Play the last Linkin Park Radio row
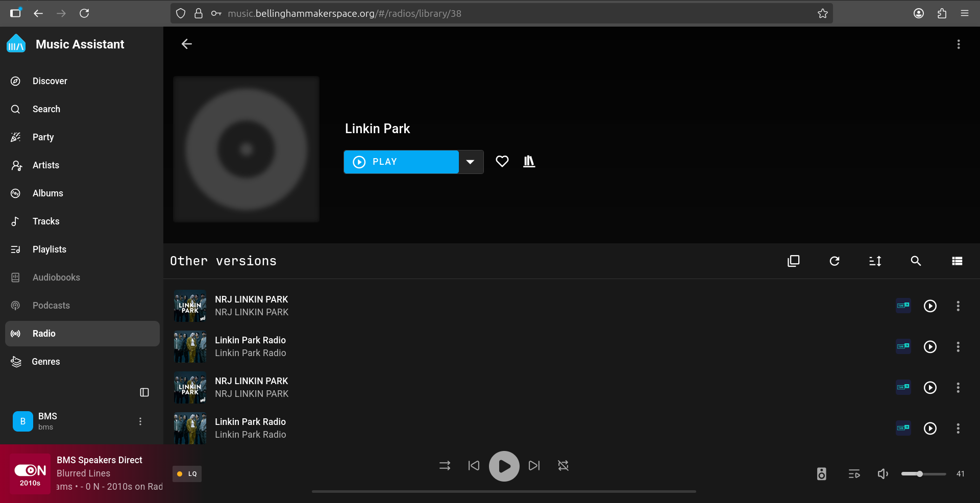 (930, 429)
